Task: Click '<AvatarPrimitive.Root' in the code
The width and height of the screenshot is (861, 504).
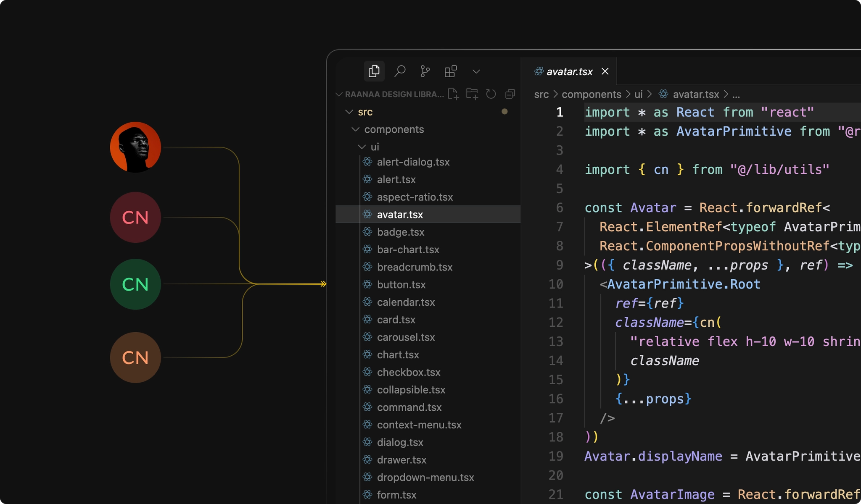Action: coord(680,284)
